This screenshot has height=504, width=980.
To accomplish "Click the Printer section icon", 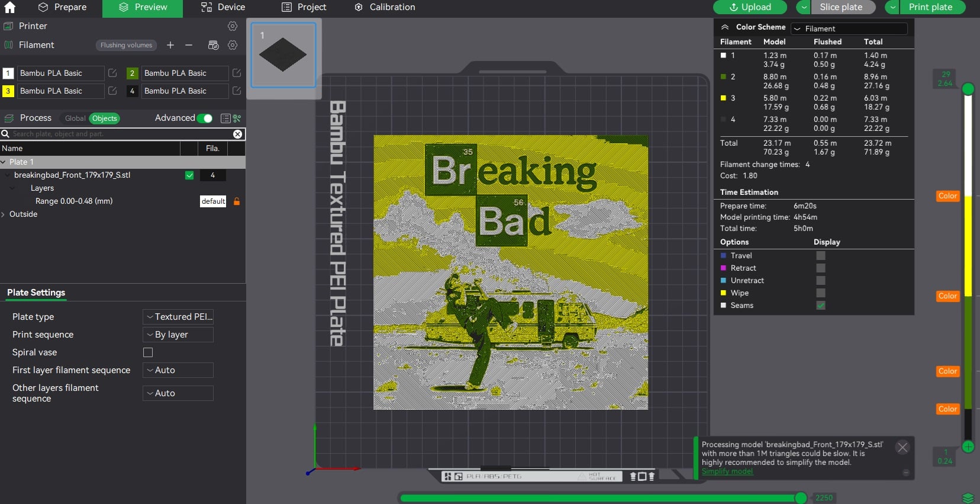I will click(9, 26).
